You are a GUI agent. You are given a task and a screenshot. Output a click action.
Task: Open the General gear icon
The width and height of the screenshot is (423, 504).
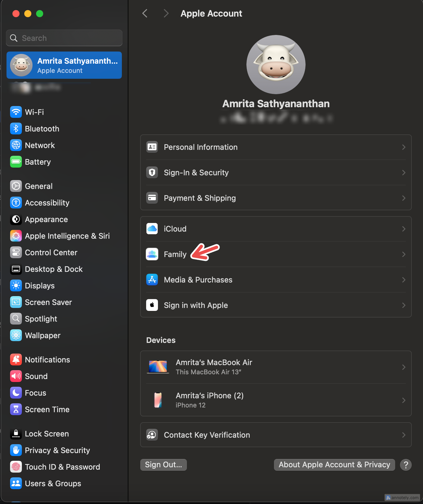16,186
